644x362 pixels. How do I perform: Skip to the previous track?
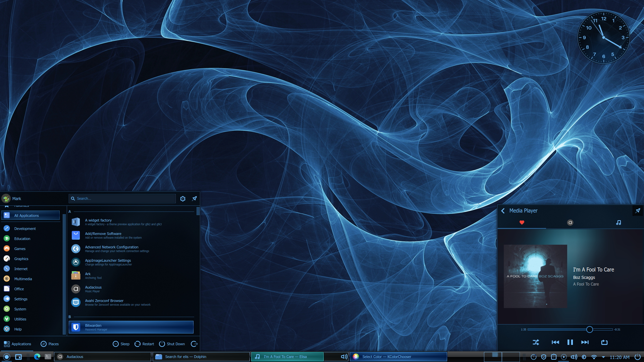click(x=555, y=342)
